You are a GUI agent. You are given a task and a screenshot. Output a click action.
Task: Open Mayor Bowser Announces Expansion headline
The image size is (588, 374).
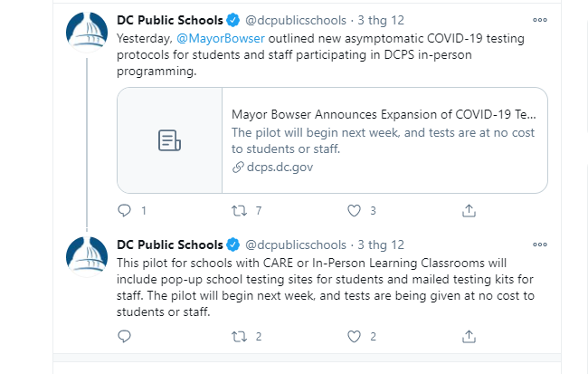[x=384, y=114]
